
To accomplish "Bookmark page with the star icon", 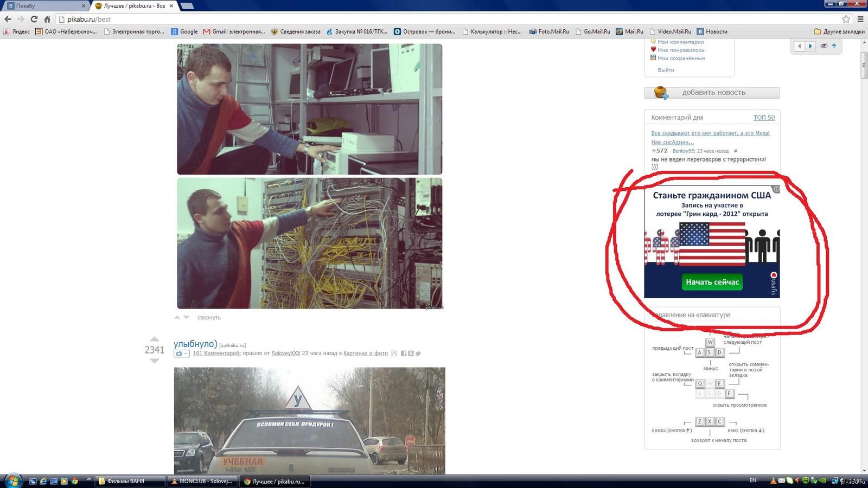I will coord(846,19).
